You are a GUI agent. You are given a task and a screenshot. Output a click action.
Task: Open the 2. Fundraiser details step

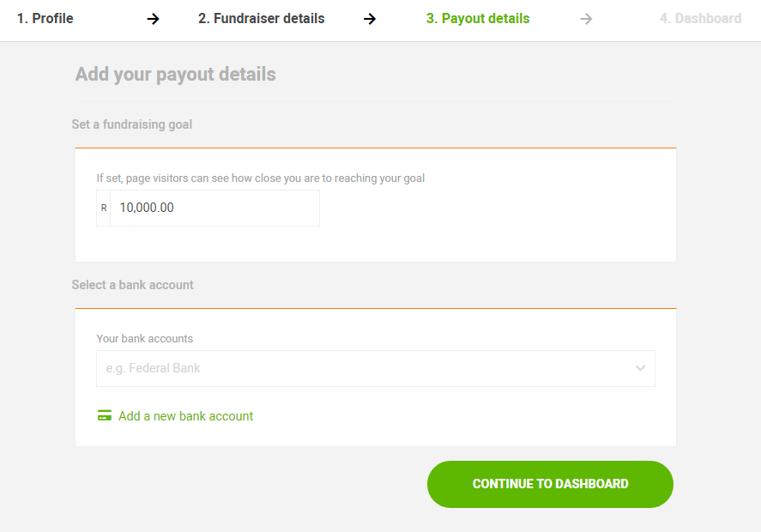point(261,19)
